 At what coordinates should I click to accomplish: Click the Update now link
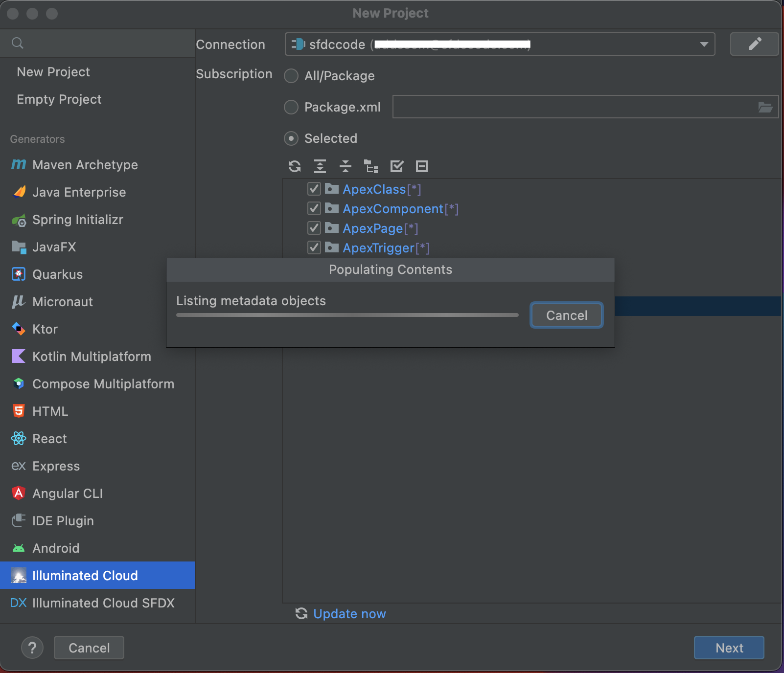tap(349, 613)
